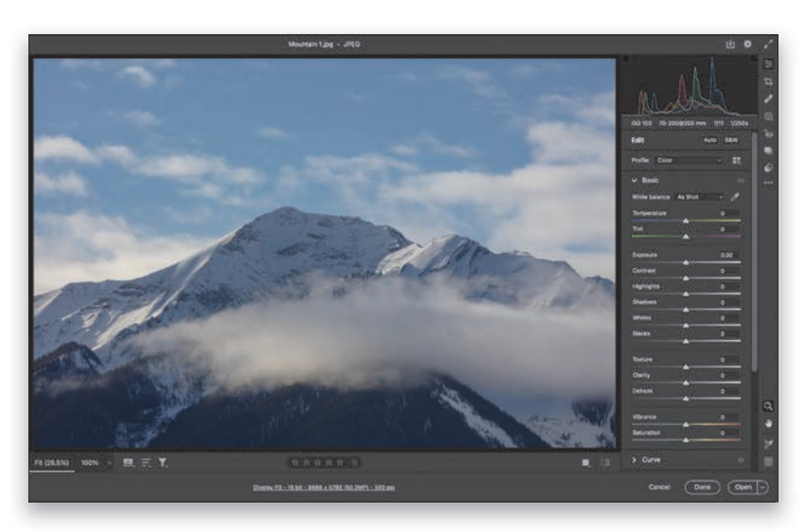Click the save image export icon
Screen dimensions: 805x532
pos(730,44)
